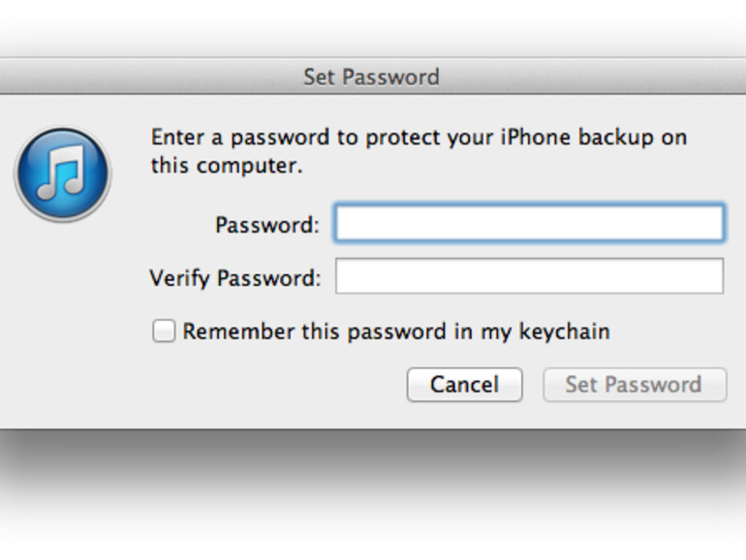Image resolution: width=746 pixels, height=560 pixels.
Task: Click the word iPhone in the prompt
Action: (535, 138)
